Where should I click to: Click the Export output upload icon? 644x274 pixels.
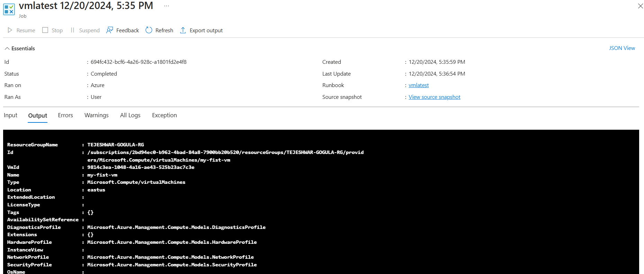pos(183,30)
